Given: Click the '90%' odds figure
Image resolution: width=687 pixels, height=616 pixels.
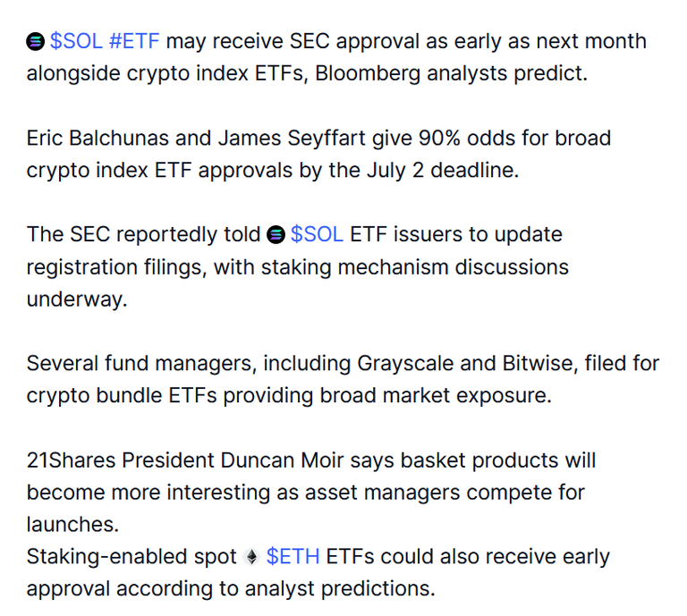Looking at the screenshot, I should (439, 138).
